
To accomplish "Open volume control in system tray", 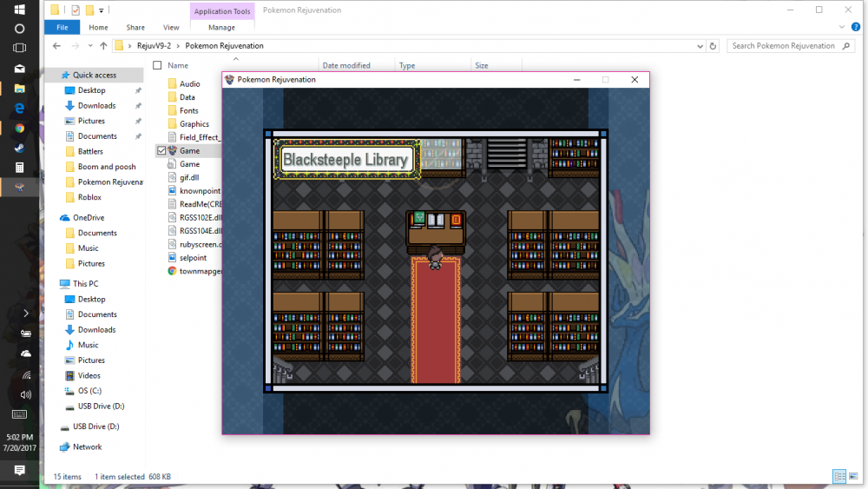I will pyautogui.click(x=26, y=395).
